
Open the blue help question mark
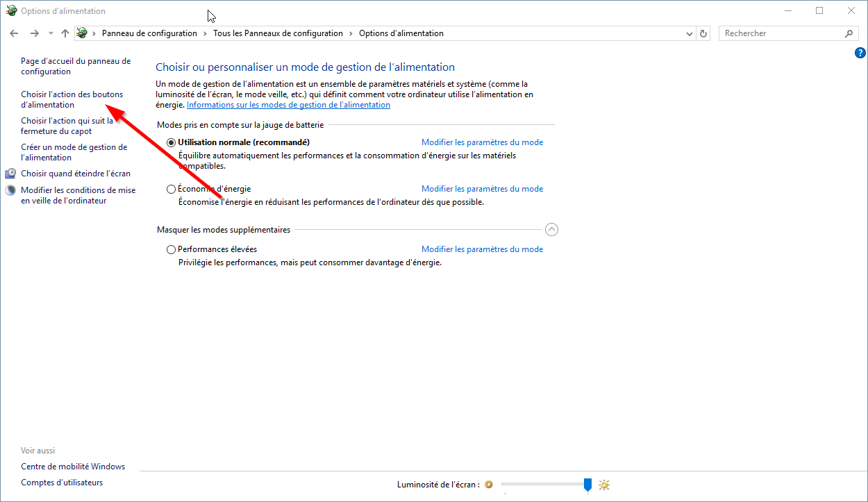(x=860, y=53)
